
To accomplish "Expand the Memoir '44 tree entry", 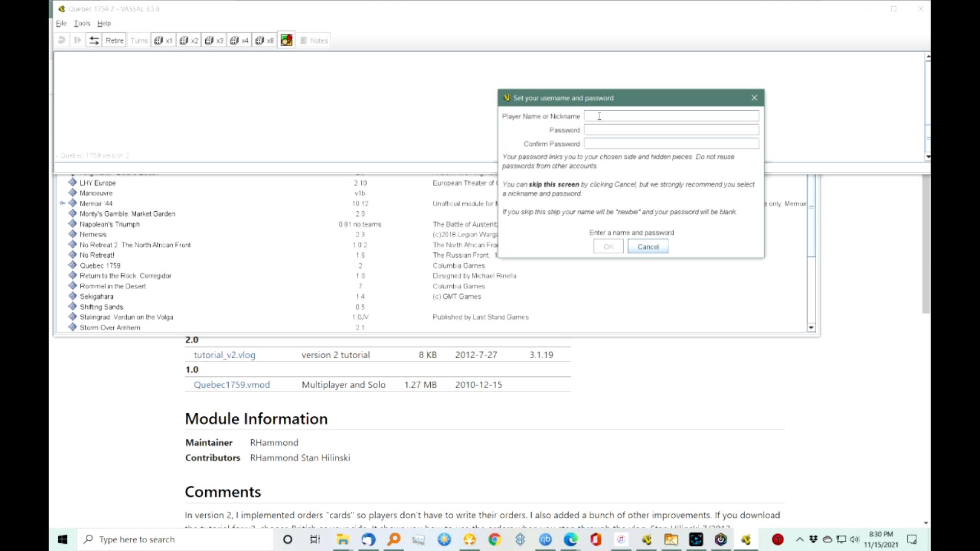I will (x=62, y=203).
